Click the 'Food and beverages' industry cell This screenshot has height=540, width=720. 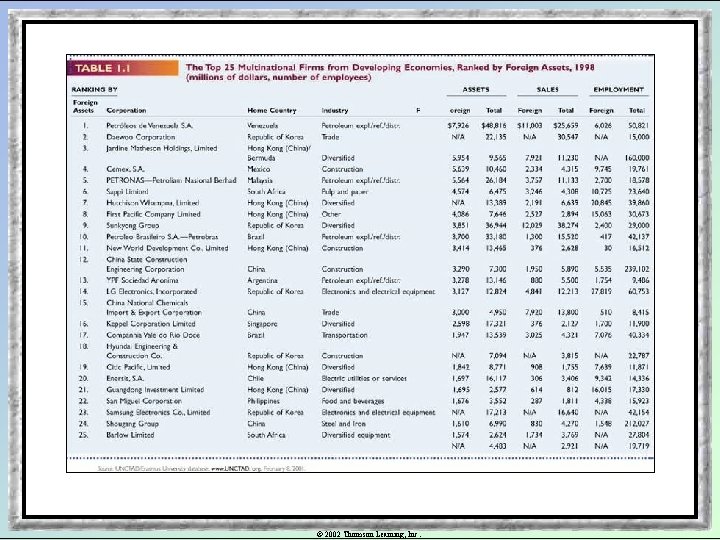(353, 401)
